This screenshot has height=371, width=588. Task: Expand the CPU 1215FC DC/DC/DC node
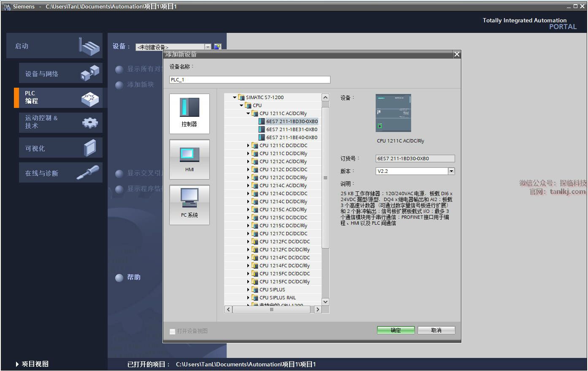pos(248,274)
